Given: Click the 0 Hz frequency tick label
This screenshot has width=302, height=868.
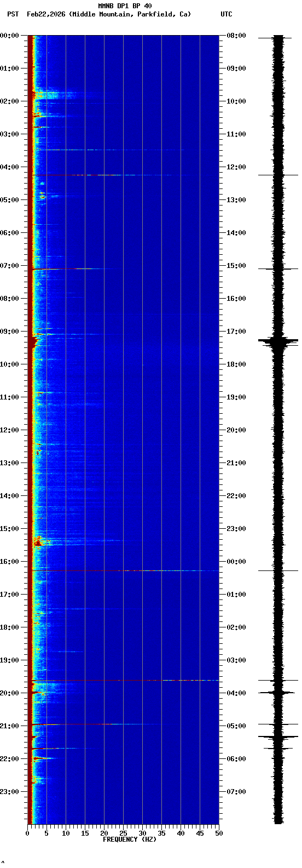Looking at the screenshot, I should pyautogui.click(x=27, y=833).
